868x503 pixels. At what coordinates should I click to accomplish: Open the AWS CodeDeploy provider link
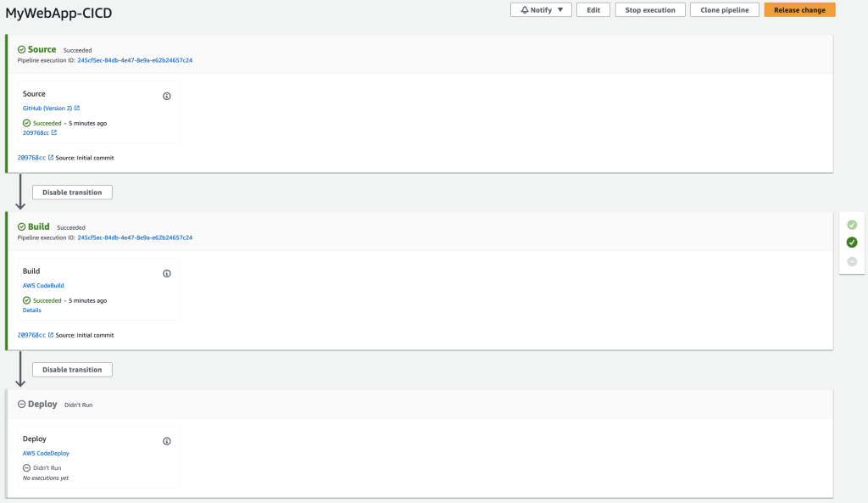point(46,453)
